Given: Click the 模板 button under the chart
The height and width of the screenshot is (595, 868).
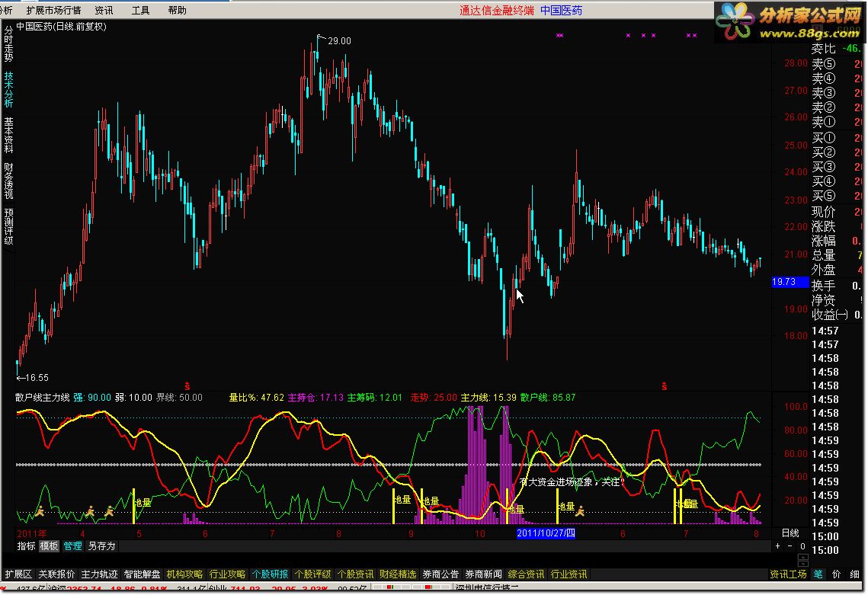Looking at the screenshot, I should [x=49, y=546].
